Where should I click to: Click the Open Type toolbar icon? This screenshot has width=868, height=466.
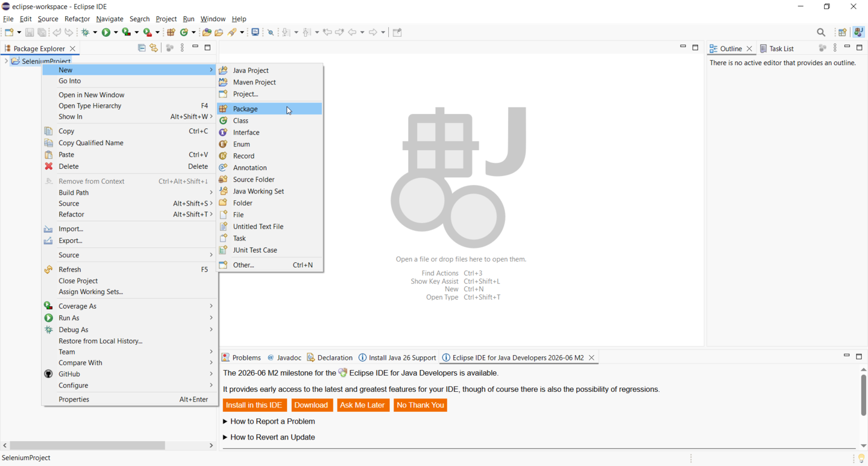tap(207, 33)
